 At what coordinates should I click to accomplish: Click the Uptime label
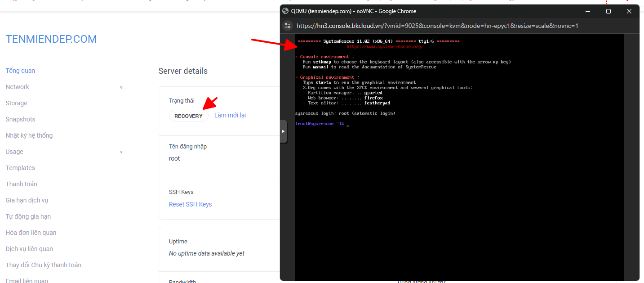pos(178,242)
